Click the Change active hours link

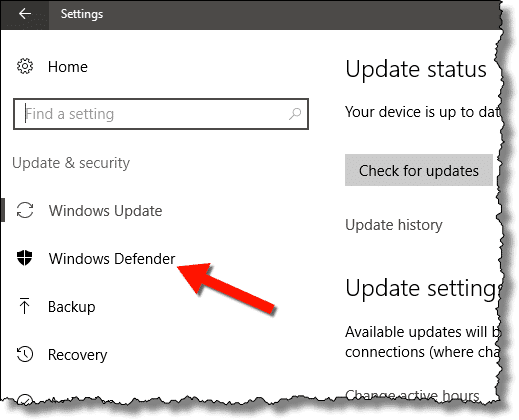click(412, 395)
